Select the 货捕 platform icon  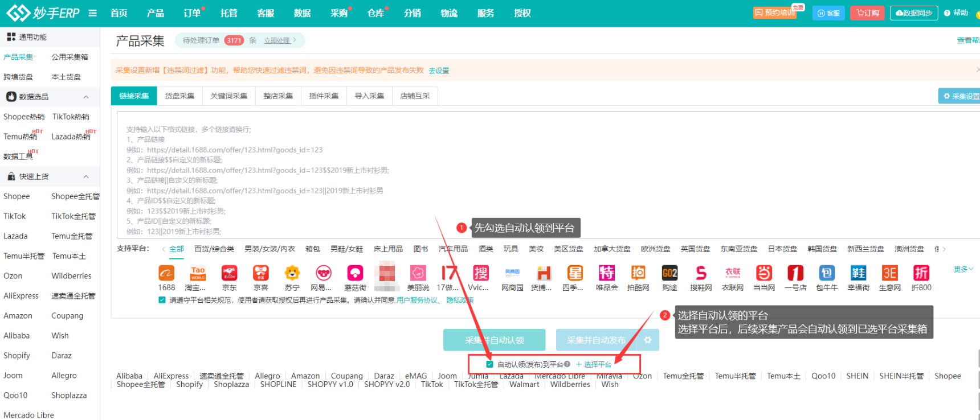click(544, 273)
